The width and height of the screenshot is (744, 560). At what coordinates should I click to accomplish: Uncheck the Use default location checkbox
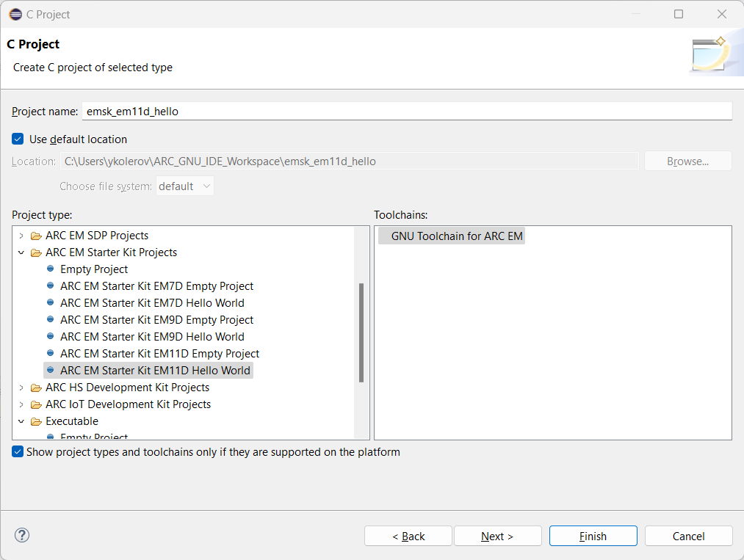tap(18, 139)
